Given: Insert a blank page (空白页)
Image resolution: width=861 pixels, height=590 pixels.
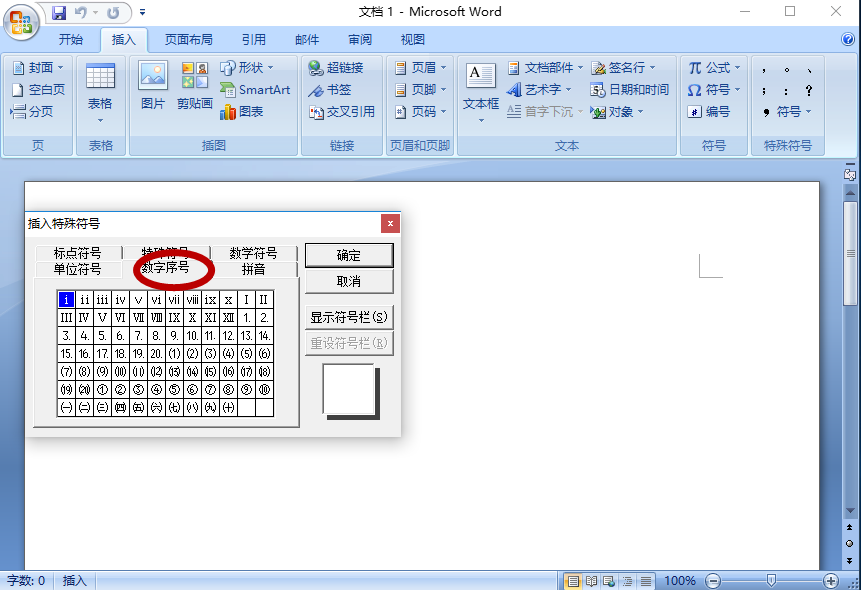Looking at the screenshot, I should pyautogui.click(x=38, y=90).
